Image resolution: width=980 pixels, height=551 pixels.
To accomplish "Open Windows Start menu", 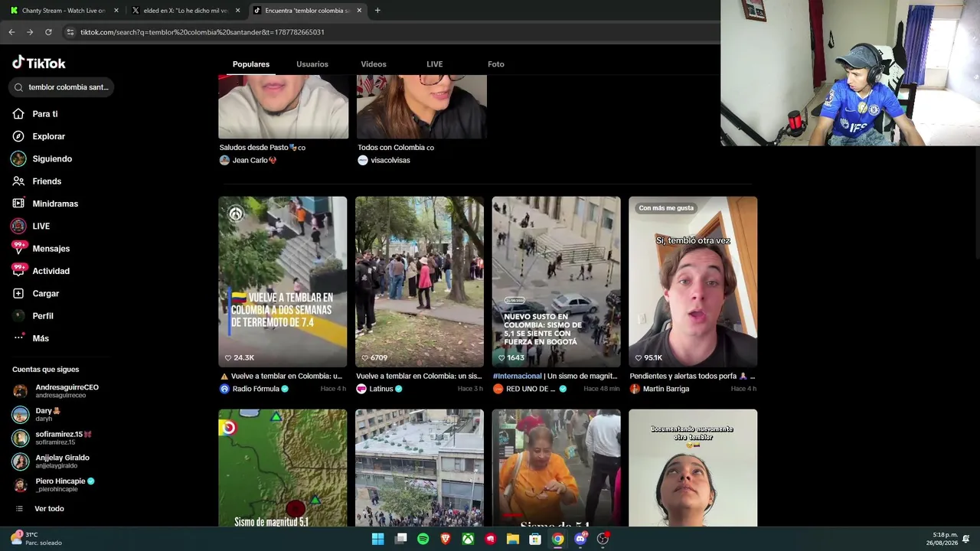I will (x=377, y=539).
